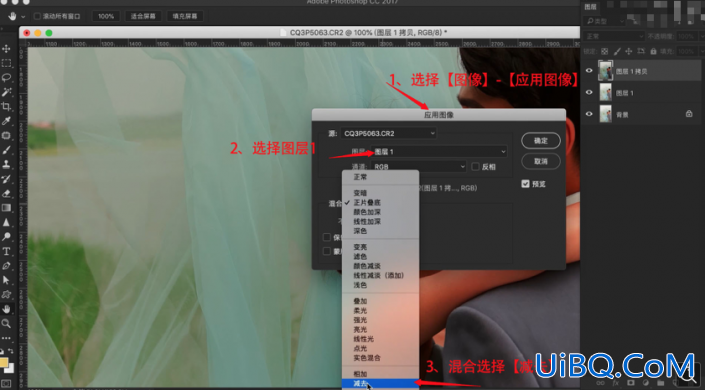Select the Rectangular Marquee tool

[6, 63]
